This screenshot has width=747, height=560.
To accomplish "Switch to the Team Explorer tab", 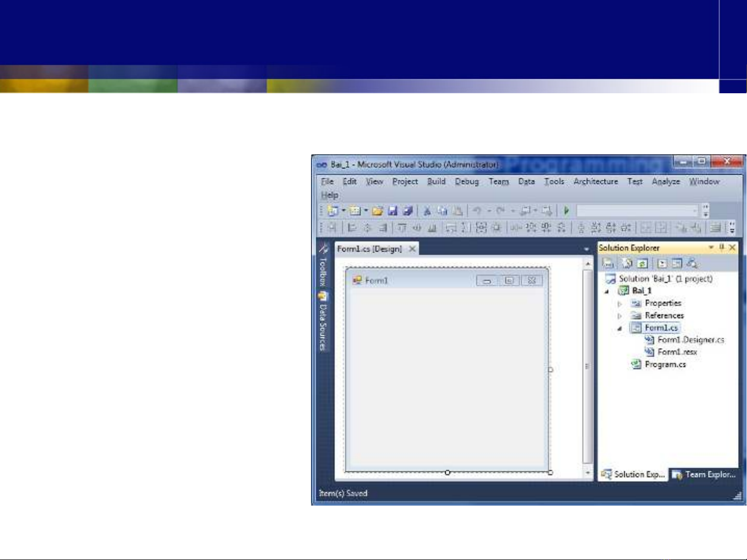I will coord(704,475).
